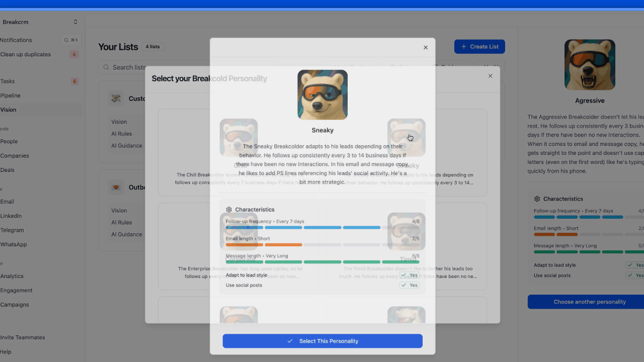
Task: Close the Sneaky personality detail dialog
Action: [426, 48]
